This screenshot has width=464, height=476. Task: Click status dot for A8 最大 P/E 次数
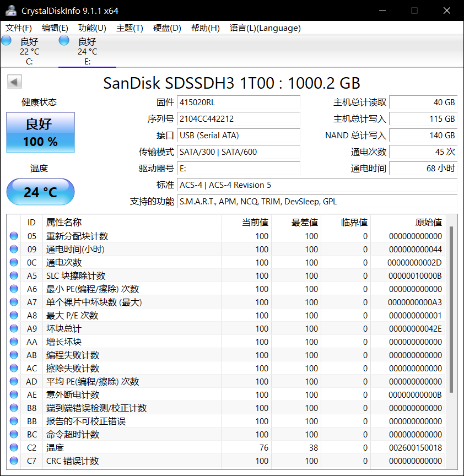click(x=14, y=315)
